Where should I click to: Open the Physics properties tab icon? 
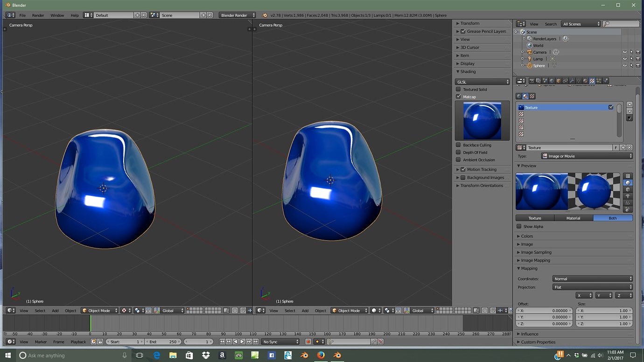coord(606,81)
